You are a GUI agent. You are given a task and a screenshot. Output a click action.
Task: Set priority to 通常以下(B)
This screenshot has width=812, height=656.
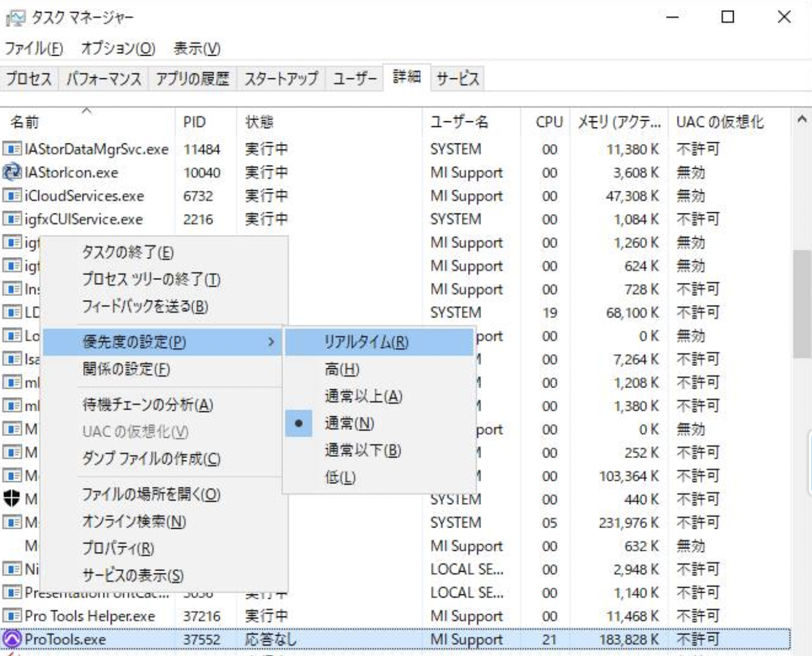[379, 450]
